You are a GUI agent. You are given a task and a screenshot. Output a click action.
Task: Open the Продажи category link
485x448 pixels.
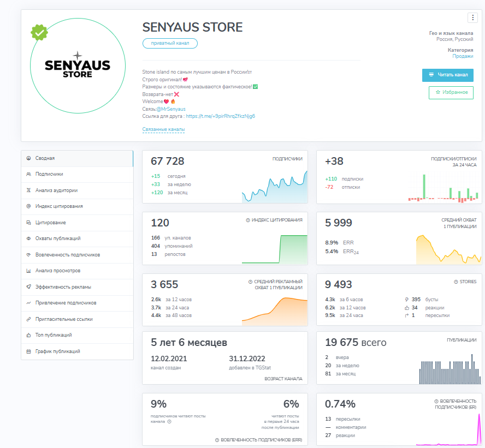tap(463, 56)
